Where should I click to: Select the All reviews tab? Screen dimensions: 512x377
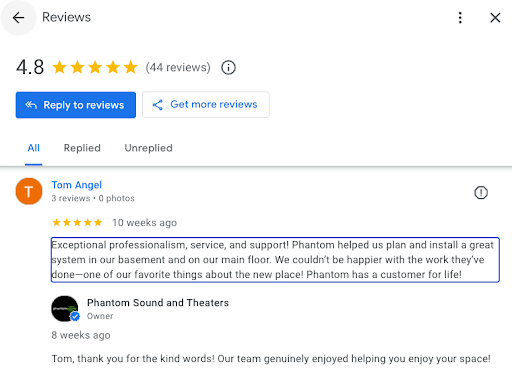coord(34,148)
